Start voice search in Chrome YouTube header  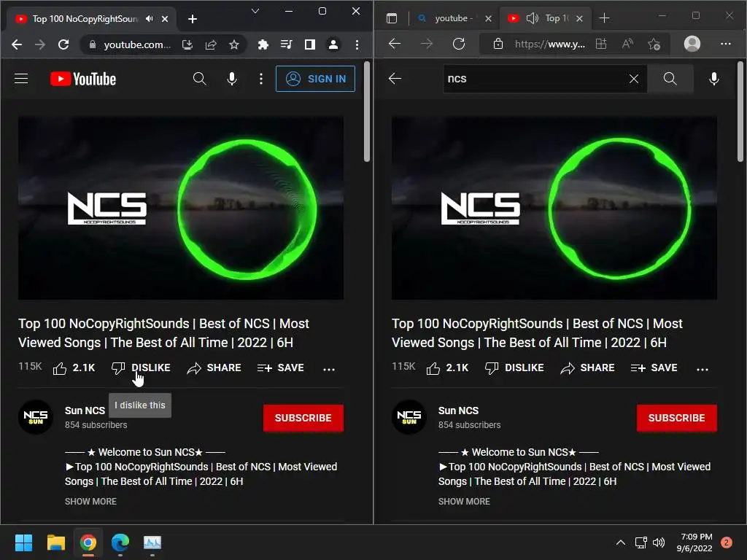[x=232, y=79]
